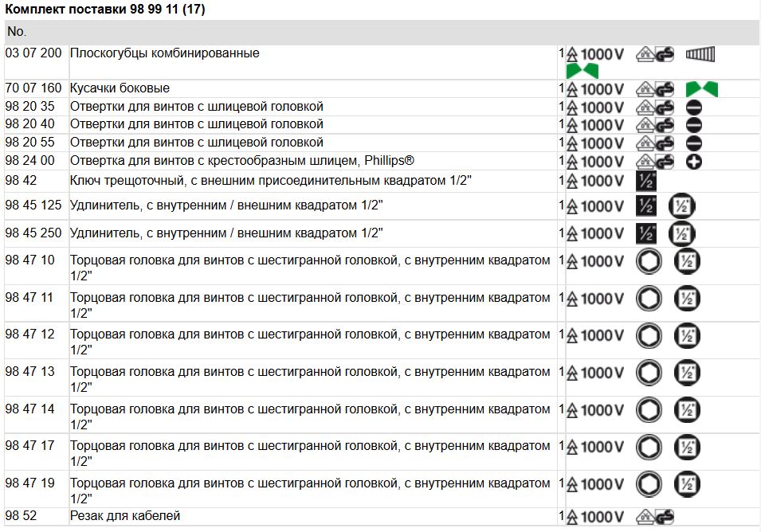Select the "Кусачки боковые" product name

[x=120, y=88]
